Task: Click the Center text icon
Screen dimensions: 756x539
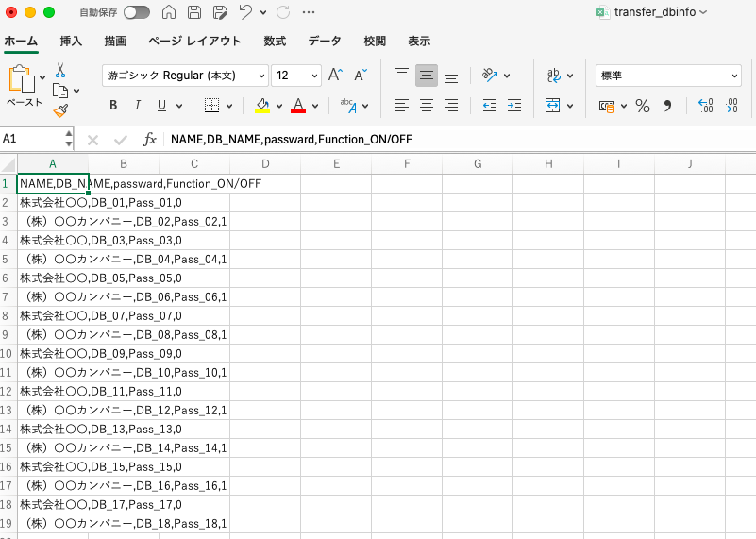Action: pyautogui.click(x=427, y=105)
